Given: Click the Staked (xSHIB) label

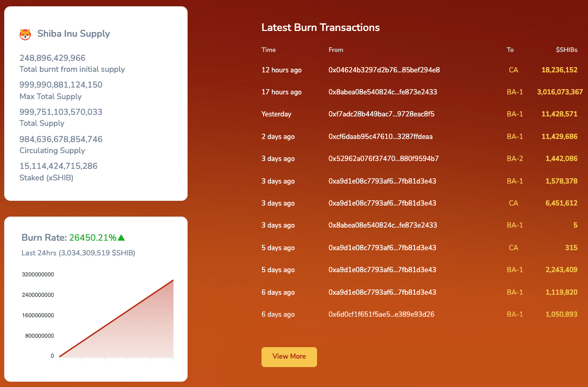Looking at the screenshot, I should click(x=47, y=178).
